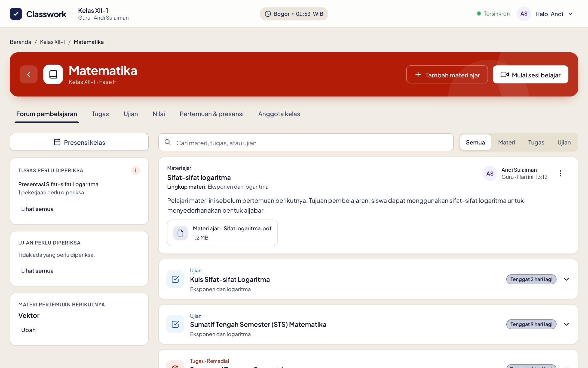Viewport: 588px width, 368px height.
Task: Select the Semua filter
Action: click(x=475, y=142)
